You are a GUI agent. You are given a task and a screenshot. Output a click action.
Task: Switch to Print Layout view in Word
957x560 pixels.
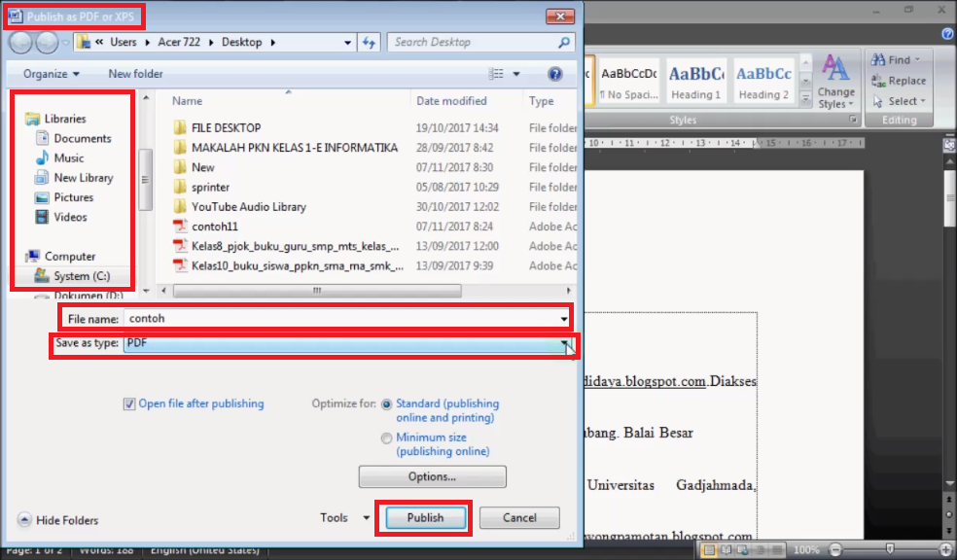tap(709, 549)
